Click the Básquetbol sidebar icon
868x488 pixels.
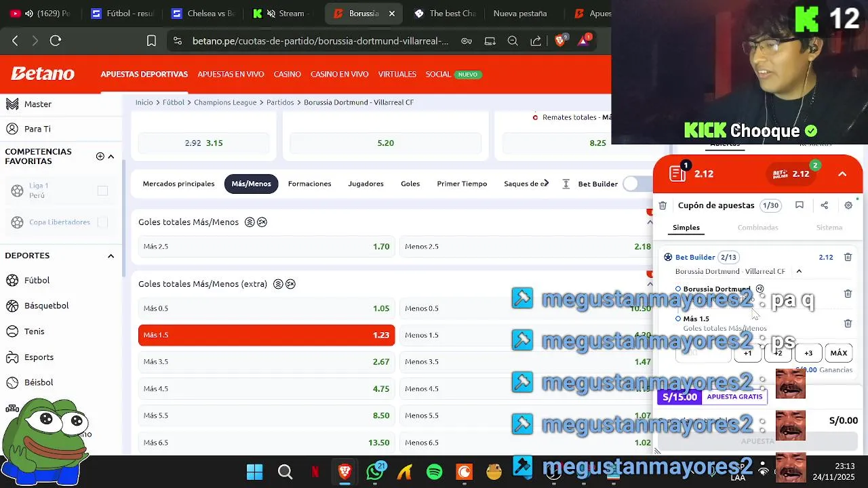coord(12,306)
